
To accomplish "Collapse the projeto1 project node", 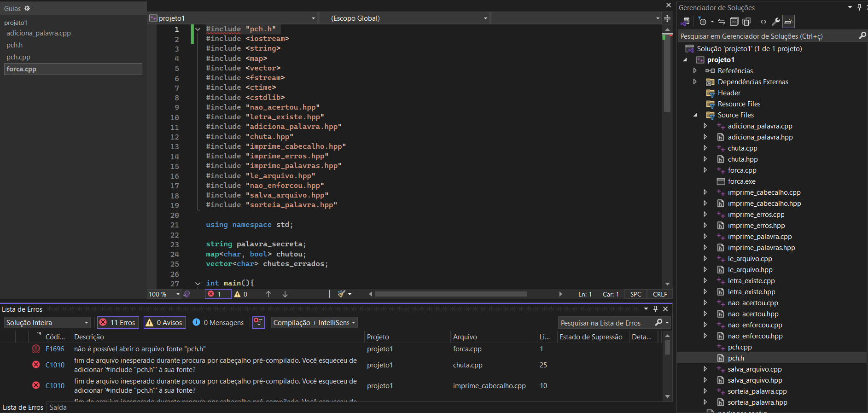I will tap(685, 60).
